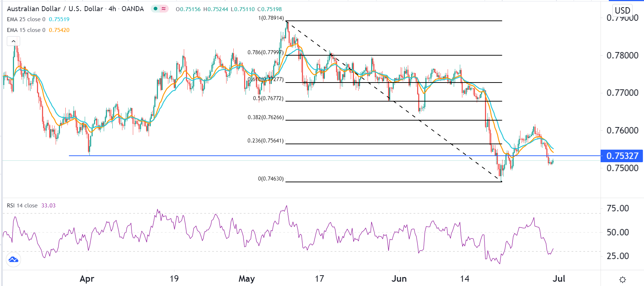
Task: Click the 0.236 Fibonacci retracement label
Action: pyautogui.click(x=265, y=141)
